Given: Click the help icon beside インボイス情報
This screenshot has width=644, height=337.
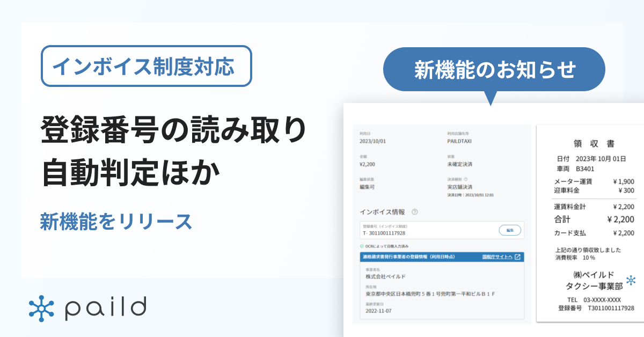Looking at the screenshot, I should tap(414, 212).
